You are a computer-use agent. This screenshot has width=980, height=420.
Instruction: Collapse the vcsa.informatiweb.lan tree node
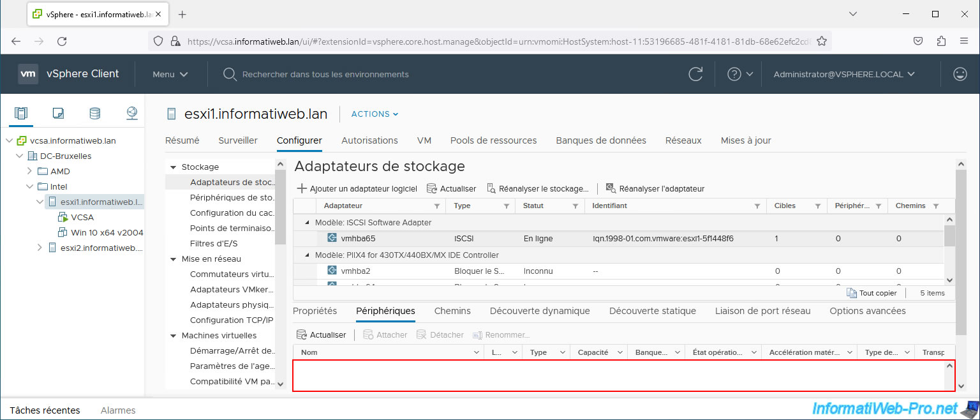pos(9,140)
